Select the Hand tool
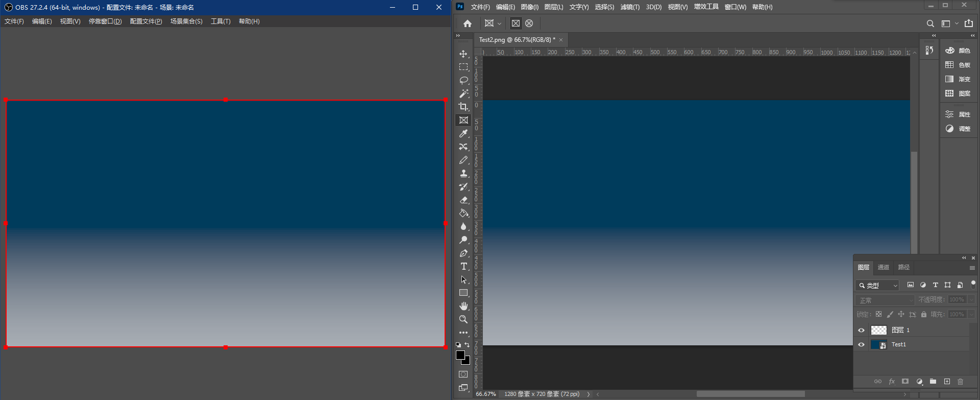This screenshot has height=400, width=980. [x=463, y=306]
